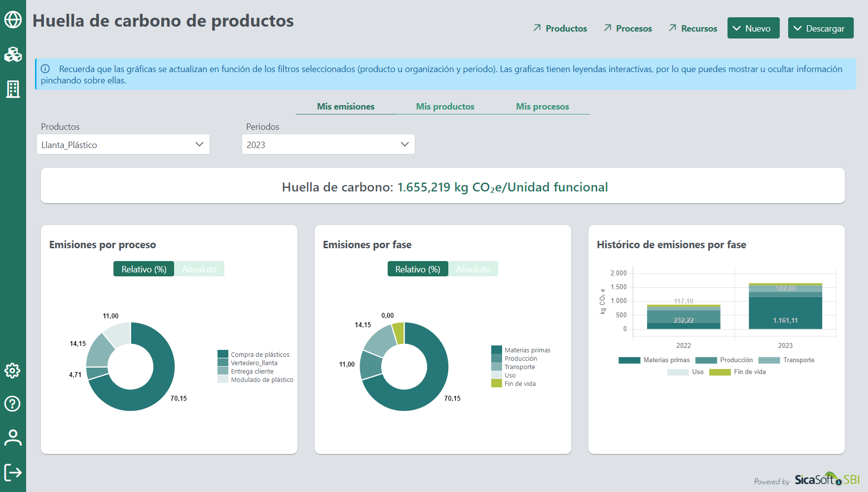This screenshot has height=492, width=868.
Task: Click the SicaSoft SBI logo
Action: pos(827,479)
